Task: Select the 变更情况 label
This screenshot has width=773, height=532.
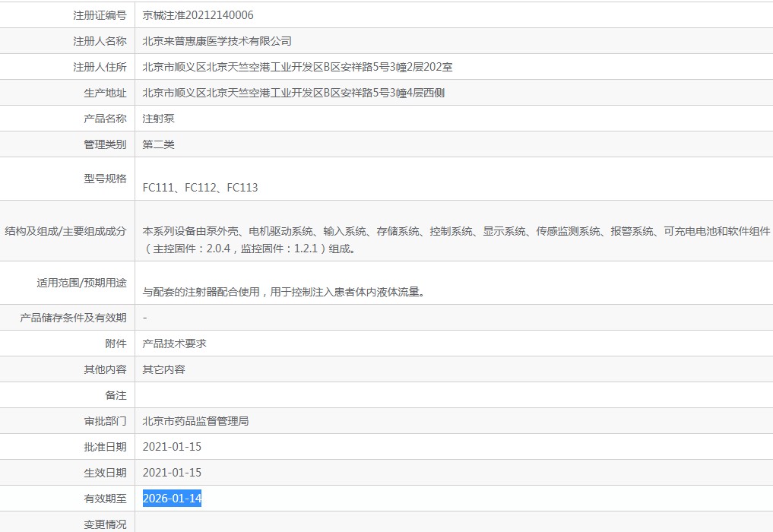Action: pyautogui.click(x=105, y=524)
